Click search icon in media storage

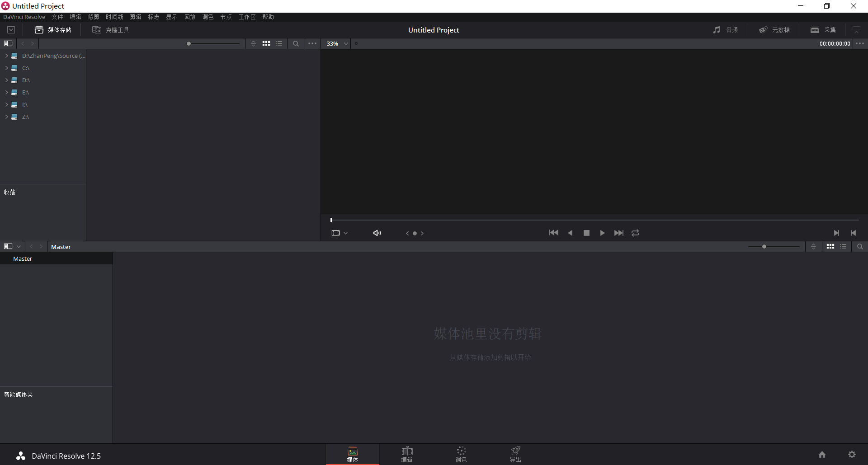[296, 44]
